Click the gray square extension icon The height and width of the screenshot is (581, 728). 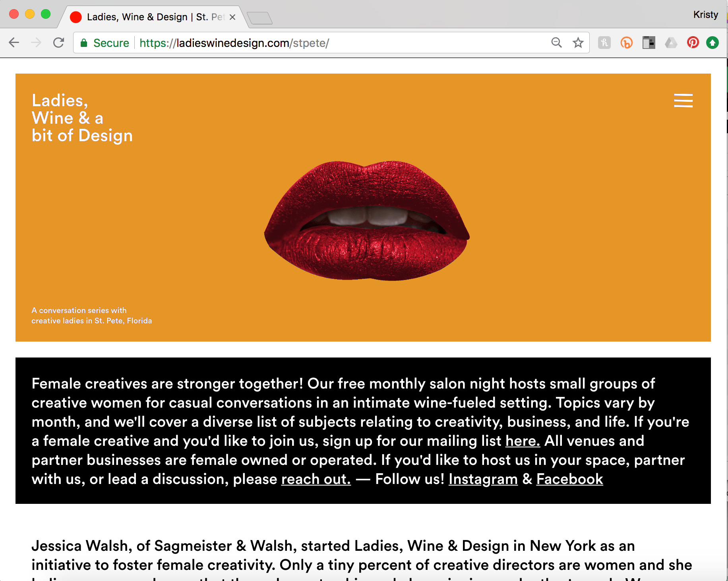[x=604, y=43]
